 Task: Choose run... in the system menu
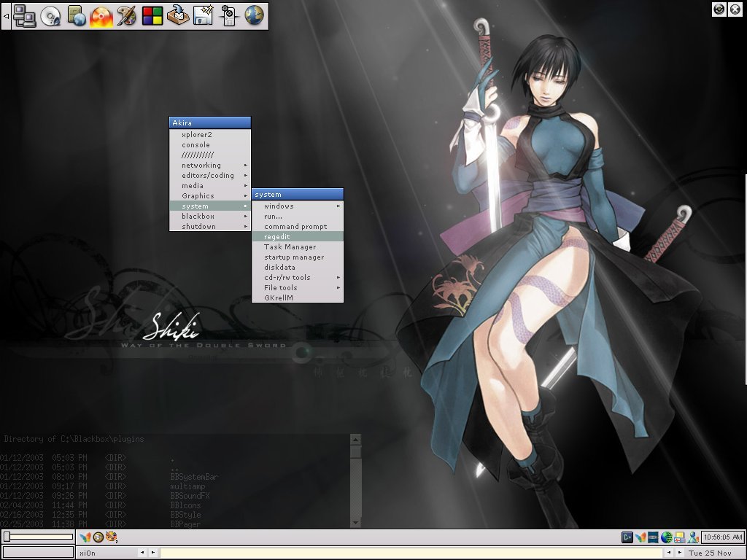pos(298,216)
